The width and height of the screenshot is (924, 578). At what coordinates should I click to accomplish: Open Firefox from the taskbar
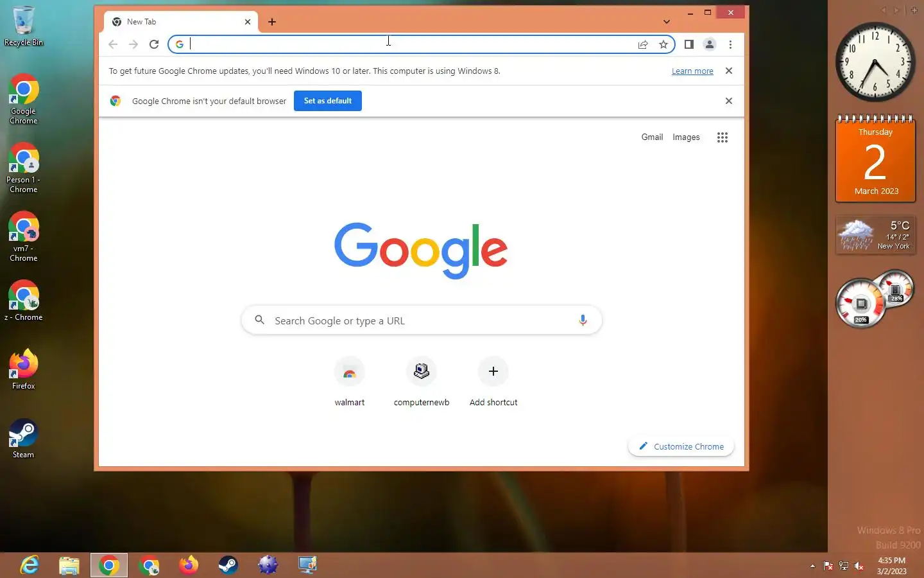189,565
